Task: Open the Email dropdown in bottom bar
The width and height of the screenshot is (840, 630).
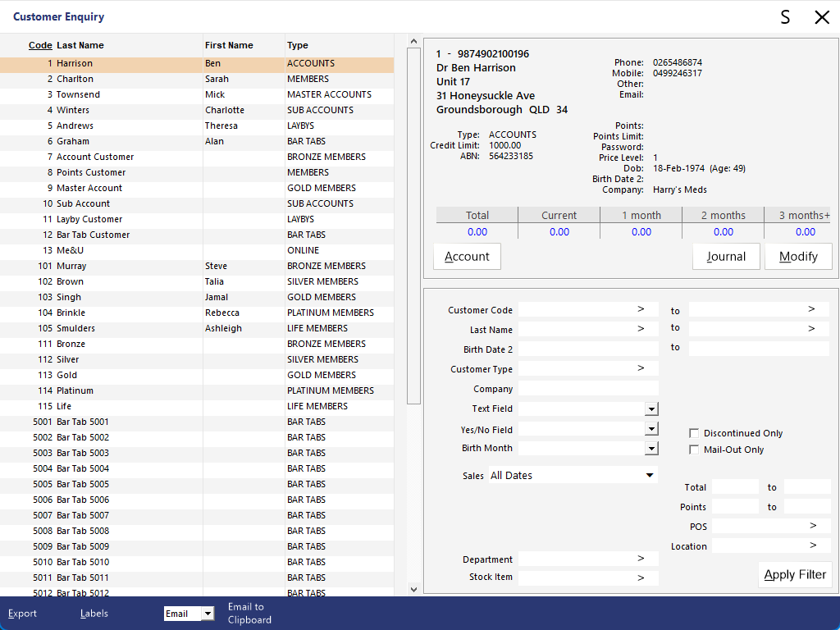Action: coord(208,614)
